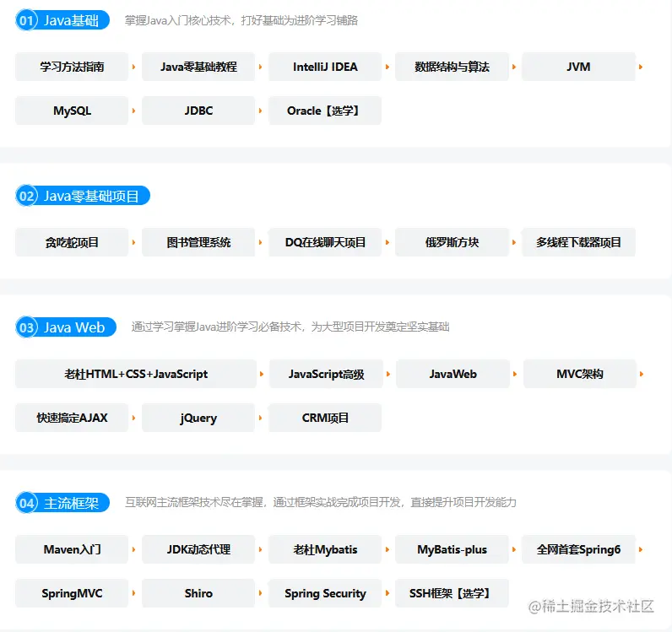Click orange arrow after 贪吃蛇项目

coord(133,242)
